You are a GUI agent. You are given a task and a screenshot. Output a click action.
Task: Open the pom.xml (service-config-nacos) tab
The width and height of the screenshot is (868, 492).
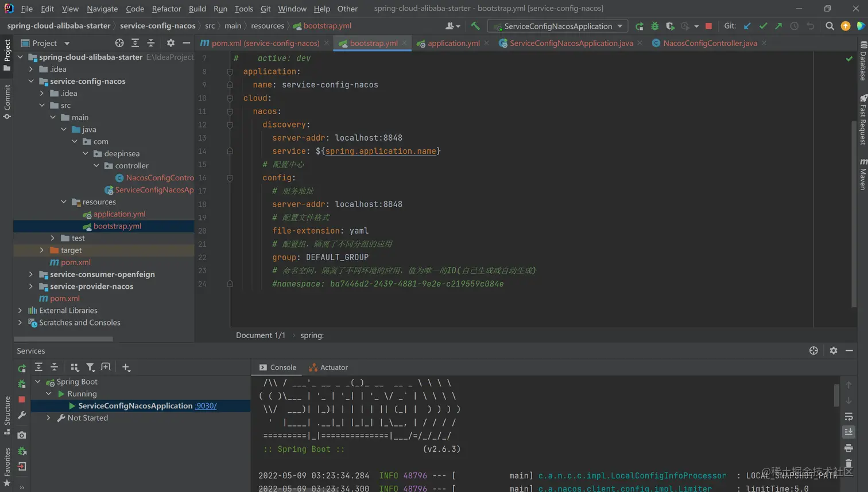tap(265, 43)
